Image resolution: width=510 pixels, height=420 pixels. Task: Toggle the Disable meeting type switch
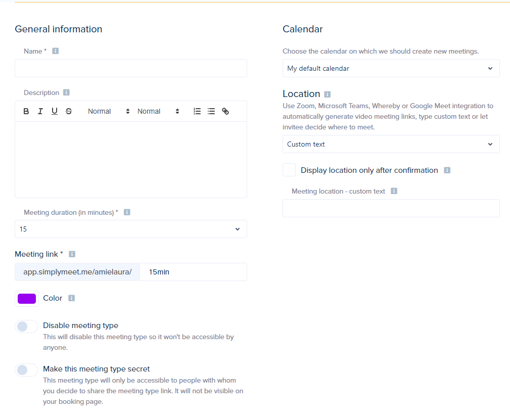[x=26, y=326]
